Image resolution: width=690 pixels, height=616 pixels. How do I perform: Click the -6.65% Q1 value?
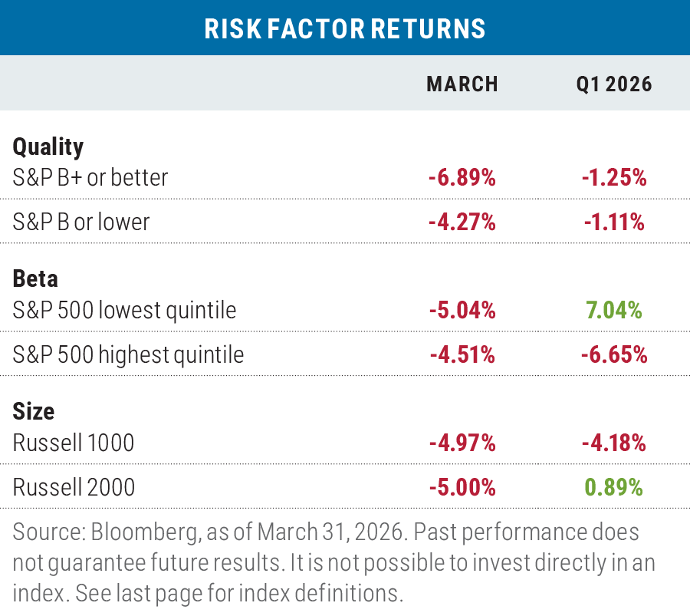point(614,354)
